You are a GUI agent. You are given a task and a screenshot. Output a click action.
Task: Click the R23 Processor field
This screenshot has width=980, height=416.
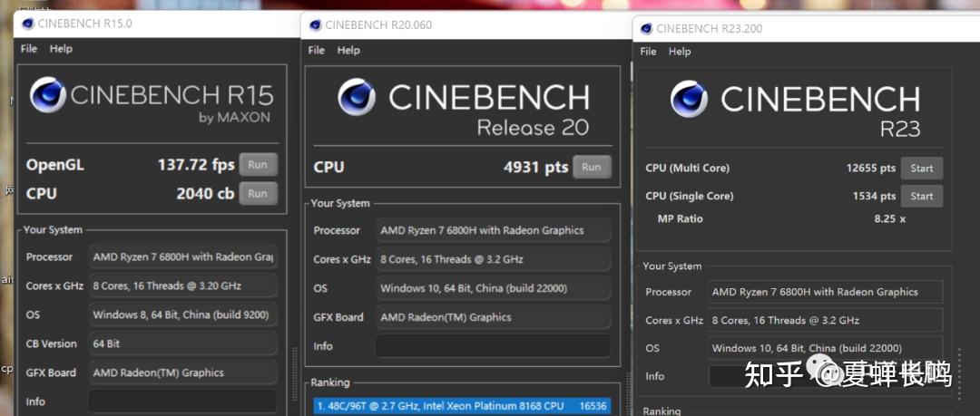pyautogui.click(x=826, y=292)
